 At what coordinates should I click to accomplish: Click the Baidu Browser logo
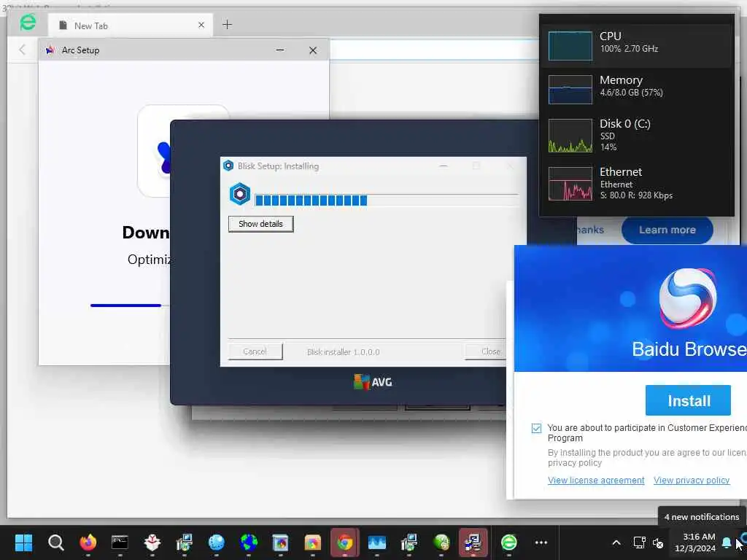pos(687,297)
